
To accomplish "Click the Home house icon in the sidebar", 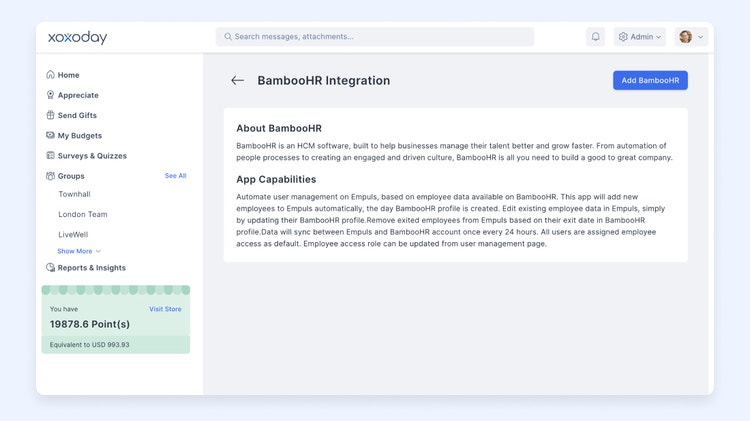I will pyautogui.click(x=50, y=75).
